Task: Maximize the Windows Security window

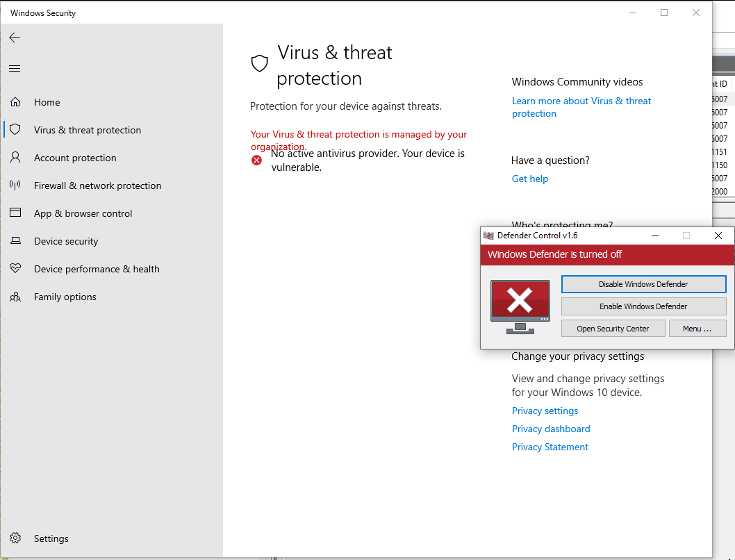Action: point(663,13)
